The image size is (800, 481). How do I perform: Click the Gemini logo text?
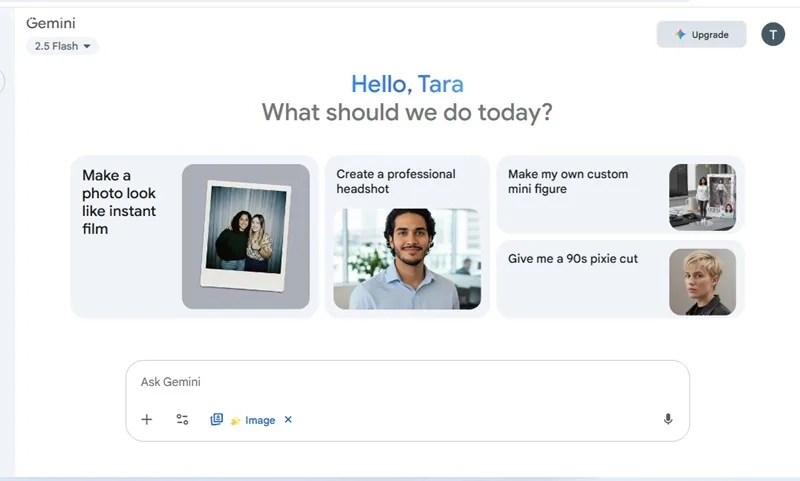[51, 23]
